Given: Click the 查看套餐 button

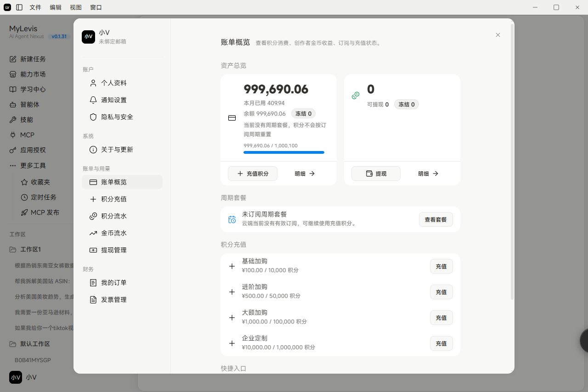Looking at the screenshot, I should pyautogui.click(x=435, y=219).
